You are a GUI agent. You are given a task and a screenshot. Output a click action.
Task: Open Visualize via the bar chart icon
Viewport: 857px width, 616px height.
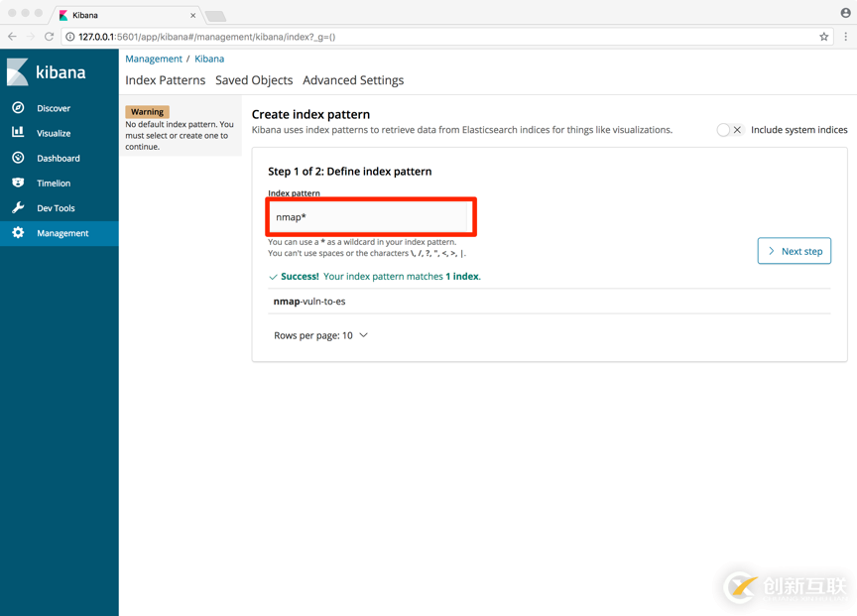(x=18, y=133)
